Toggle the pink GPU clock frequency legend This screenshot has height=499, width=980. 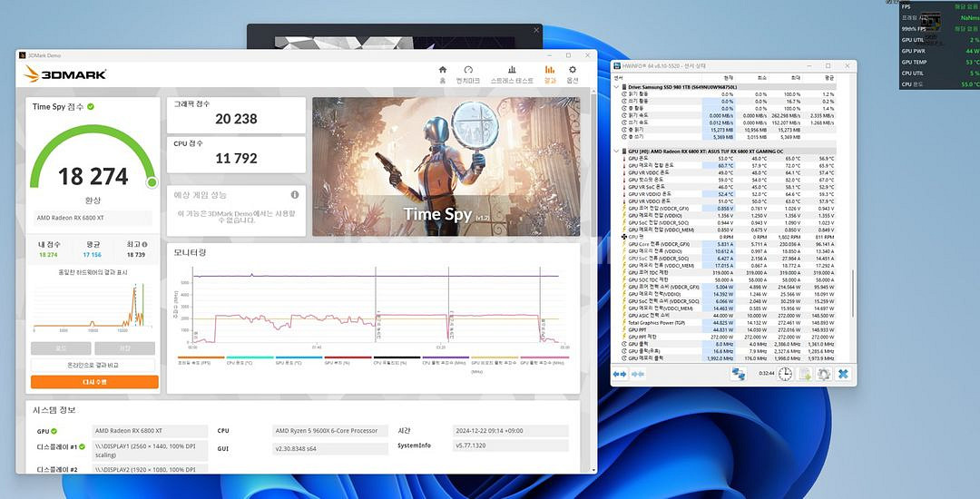(x=544, y=359)
